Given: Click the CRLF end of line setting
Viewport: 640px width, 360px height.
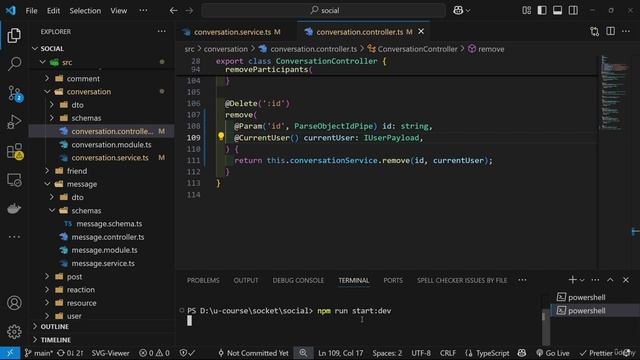Looking at the screenshot, I should (448, 353).
